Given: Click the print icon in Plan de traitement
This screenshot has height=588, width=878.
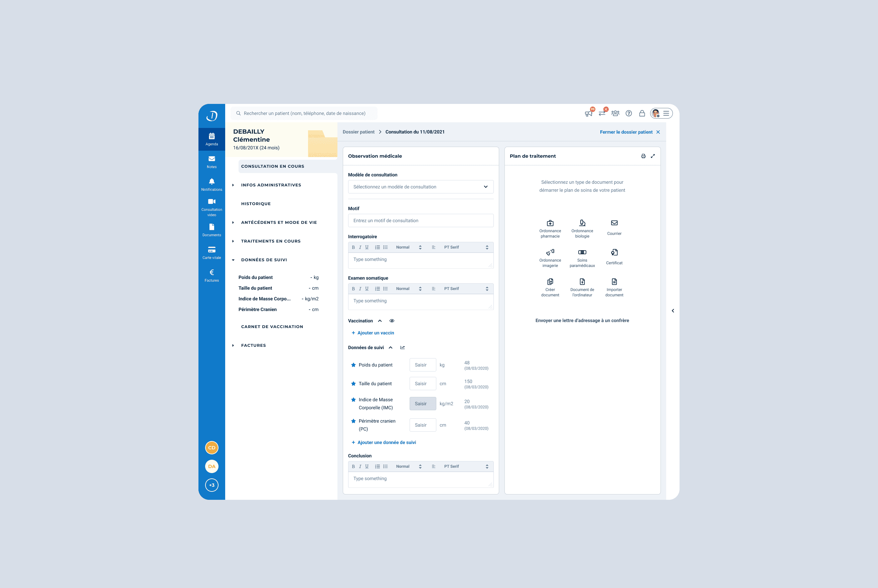Looking at the screenshot, I should point(643,156).
